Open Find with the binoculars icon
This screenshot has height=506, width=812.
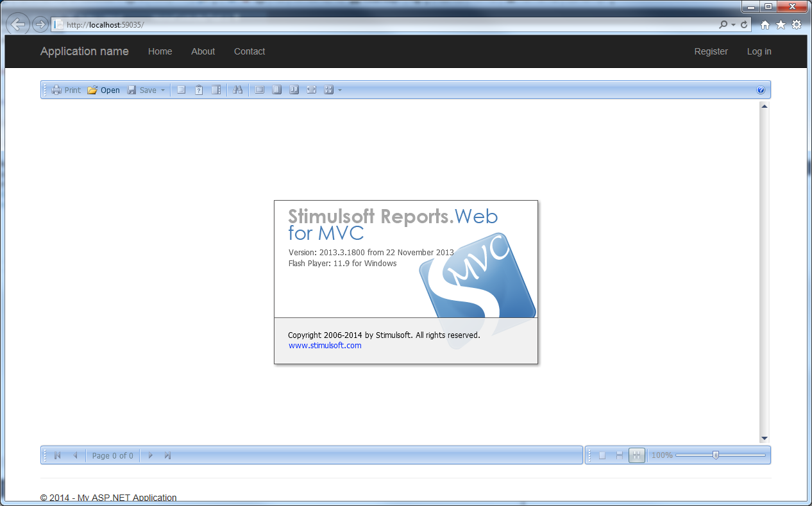pyautogui.click(x=238, y=90)
